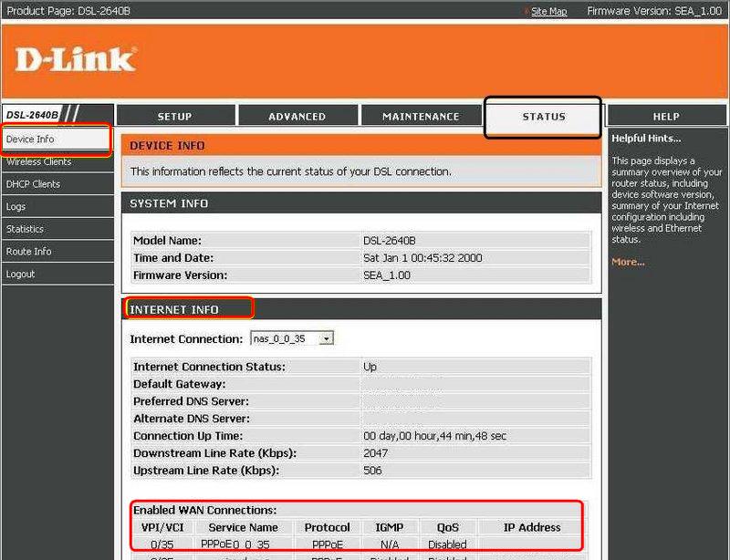Click the VPI/VCI column header

pyautogui.click(x=162, y=527)
